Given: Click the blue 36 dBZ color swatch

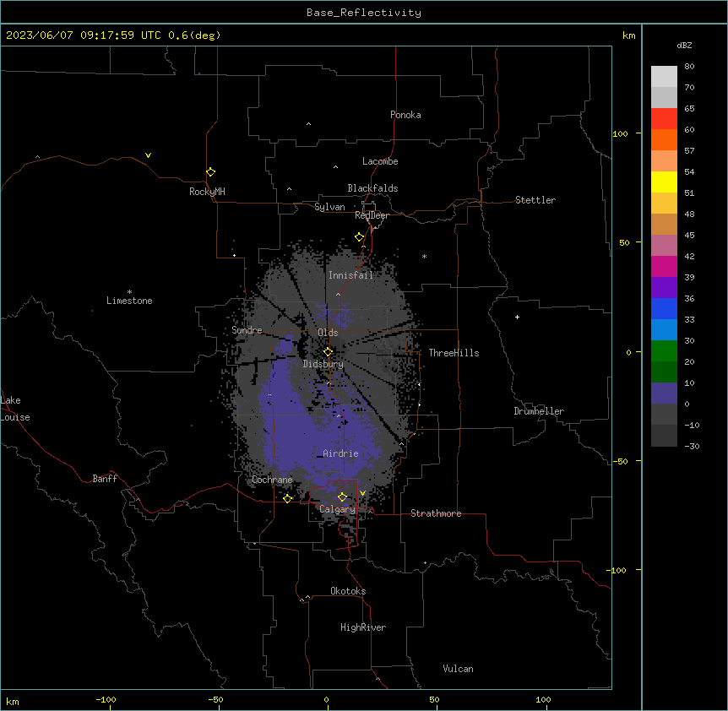Looking at the screenshot, I should point(664,308).
